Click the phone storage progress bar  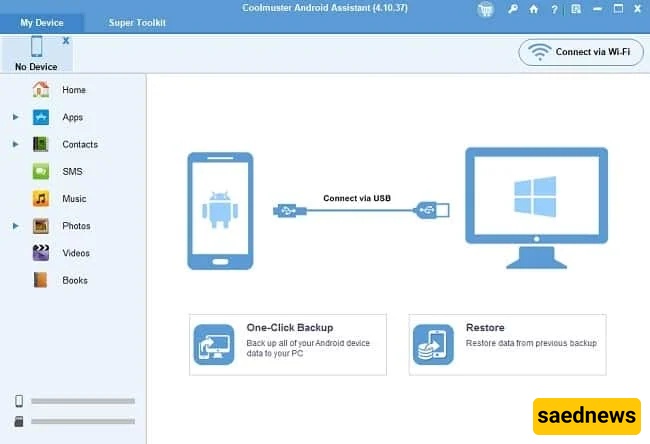(x=83, y=401)
